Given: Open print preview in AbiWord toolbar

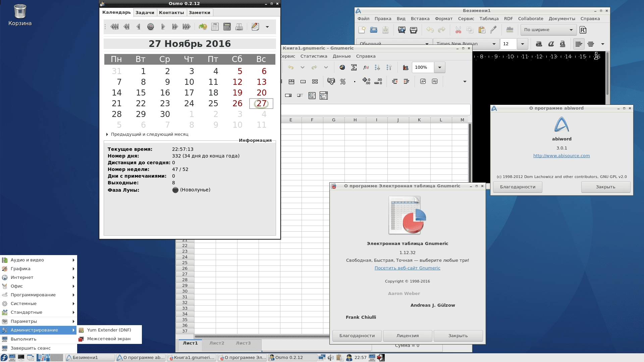Looking at the screenshot, I should pos(402,30).
